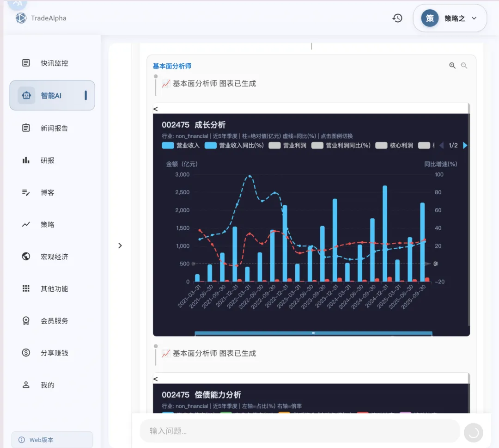
Task: Click the first 图表已生成 chart icon
Action: [166, 84]
